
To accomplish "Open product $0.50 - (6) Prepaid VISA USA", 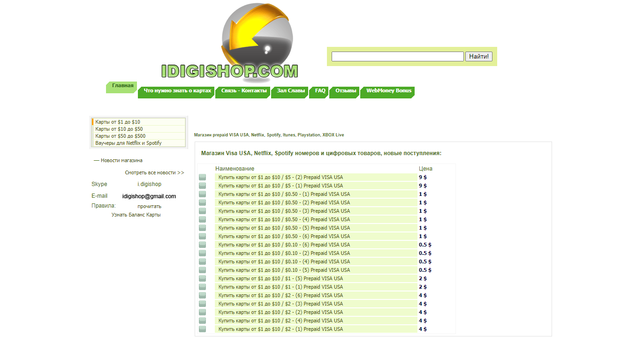I will click(284, 236).
